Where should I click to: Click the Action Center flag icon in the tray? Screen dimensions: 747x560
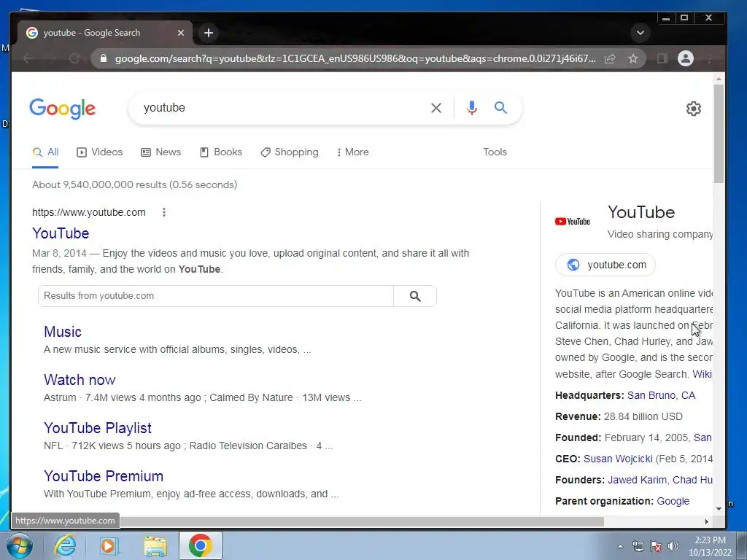click(x=656, y=546)
